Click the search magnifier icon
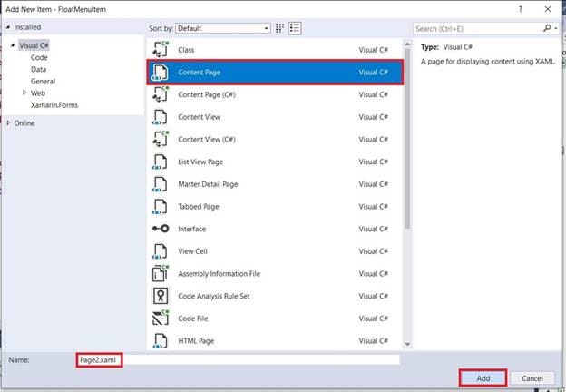The height and width of the screenshot is (392, 566). click(x=547, y=28)
